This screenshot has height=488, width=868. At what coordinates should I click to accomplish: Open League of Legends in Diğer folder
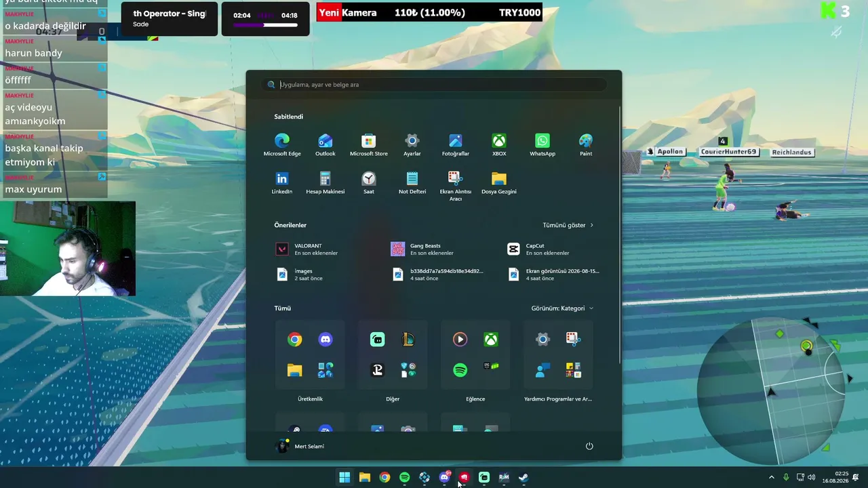pyautogui.click(x=408, y=340)
